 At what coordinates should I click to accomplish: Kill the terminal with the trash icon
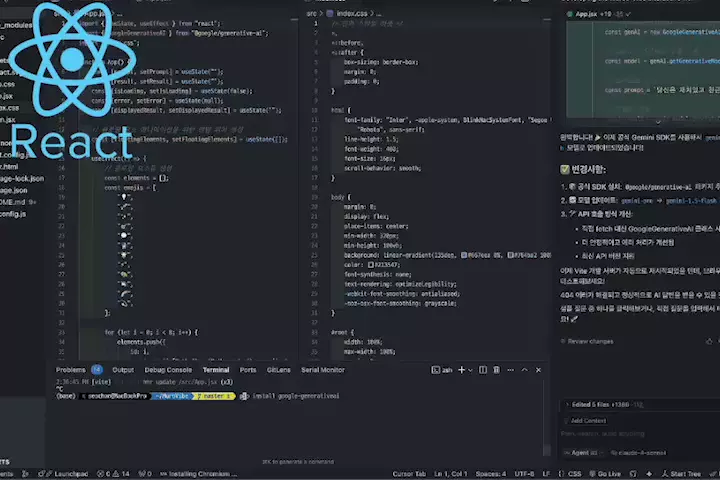point(496,370)
